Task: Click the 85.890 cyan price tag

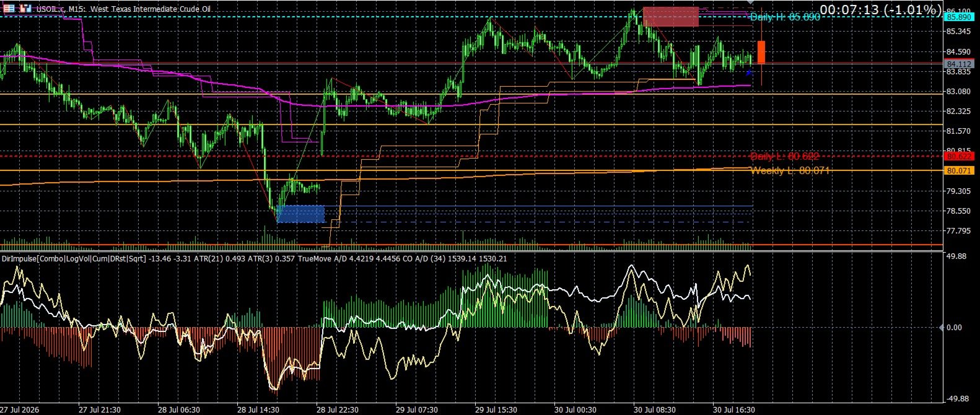Action: 959,17
